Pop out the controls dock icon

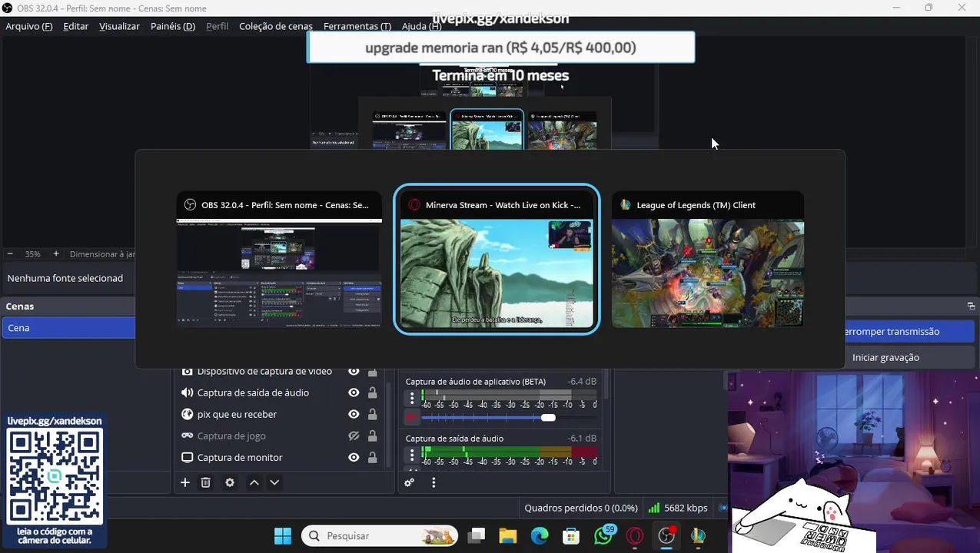(x=971, y=306)
